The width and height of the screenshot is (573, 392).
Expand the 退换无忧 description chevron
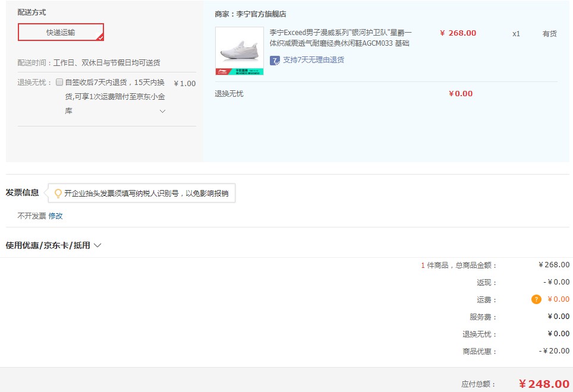163,111
